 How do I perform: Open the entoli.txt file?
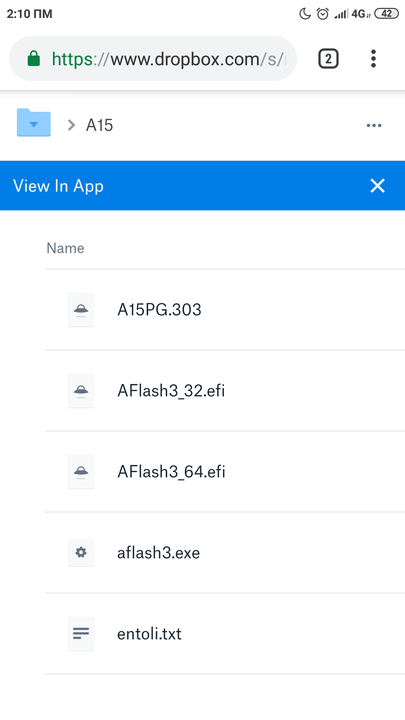coord(149,634)
